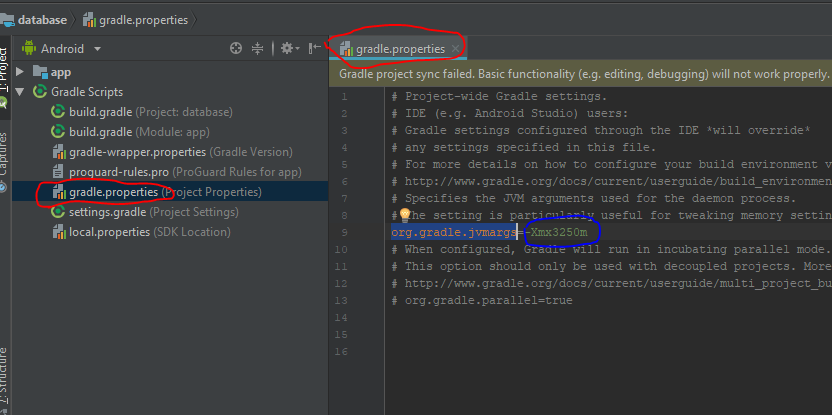832x415 pixels.
Task: Click the Android robot icon in panel header
Action: tap(29, 48)
